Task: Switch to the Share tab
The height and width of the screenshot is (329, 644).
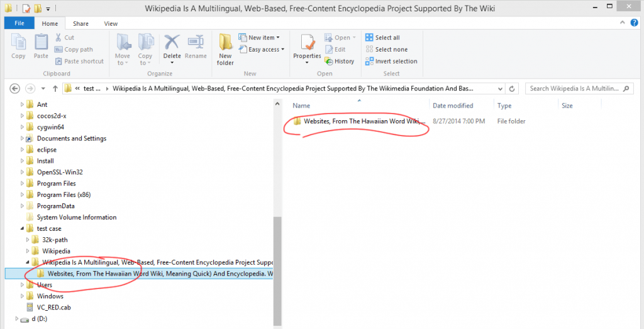Action: coord(80,23)
